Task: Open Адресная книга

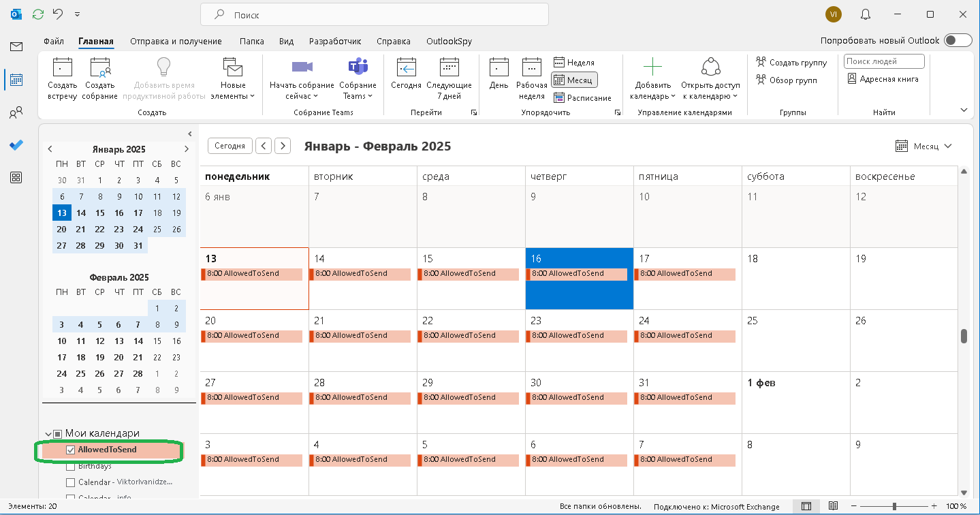Action: [x=883, y=79]
